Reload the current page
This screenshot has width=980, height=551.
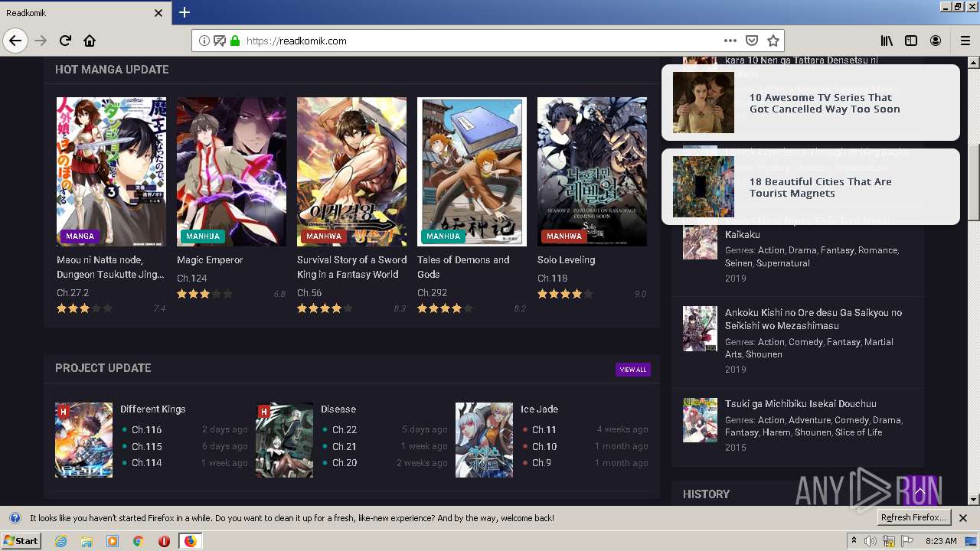(x=65, y=41)
